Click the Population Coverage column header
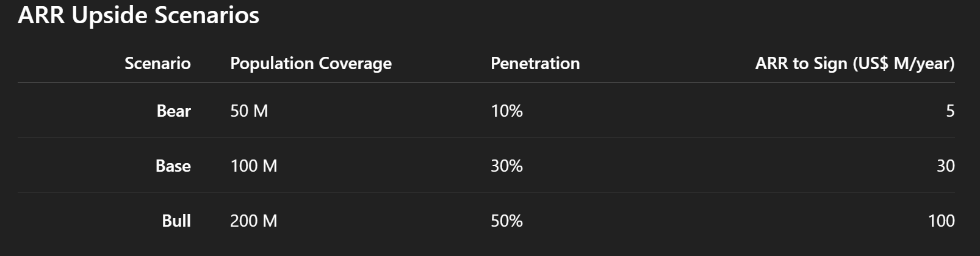 [311, 64]
